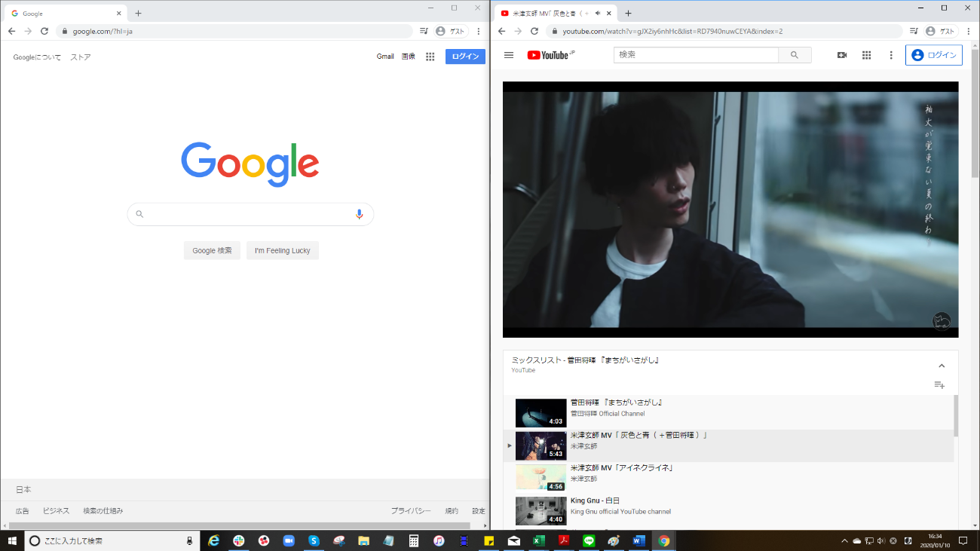Open Skype from the taskbar
Image resolution: width=980 pixels, height=551 pixels.
pyautogui.click(x=313, y=540)
